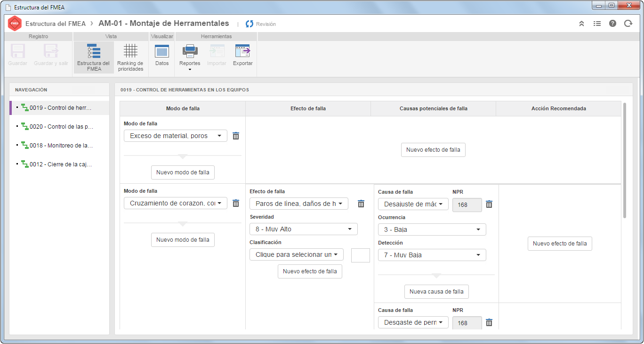The height and width of the screenshot is (344, 644).
Task: Click NPR value field of Desgaste cause
Action: [x=467, y=323]
